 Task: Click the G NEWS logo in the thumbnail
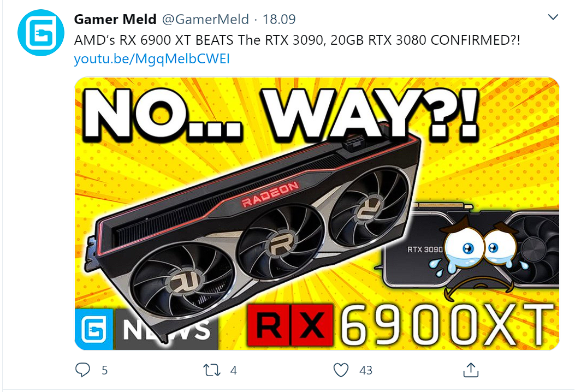click(147, 329)
